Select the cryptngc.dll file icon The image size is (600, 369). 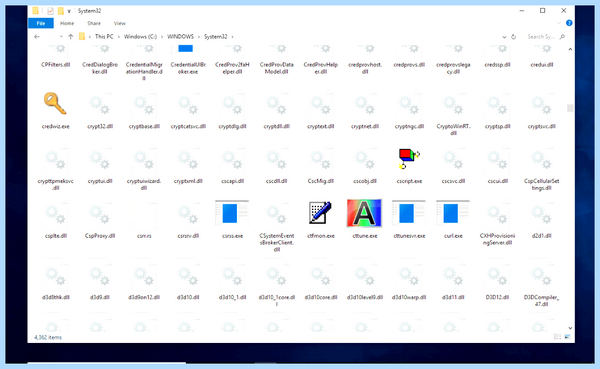409,105
